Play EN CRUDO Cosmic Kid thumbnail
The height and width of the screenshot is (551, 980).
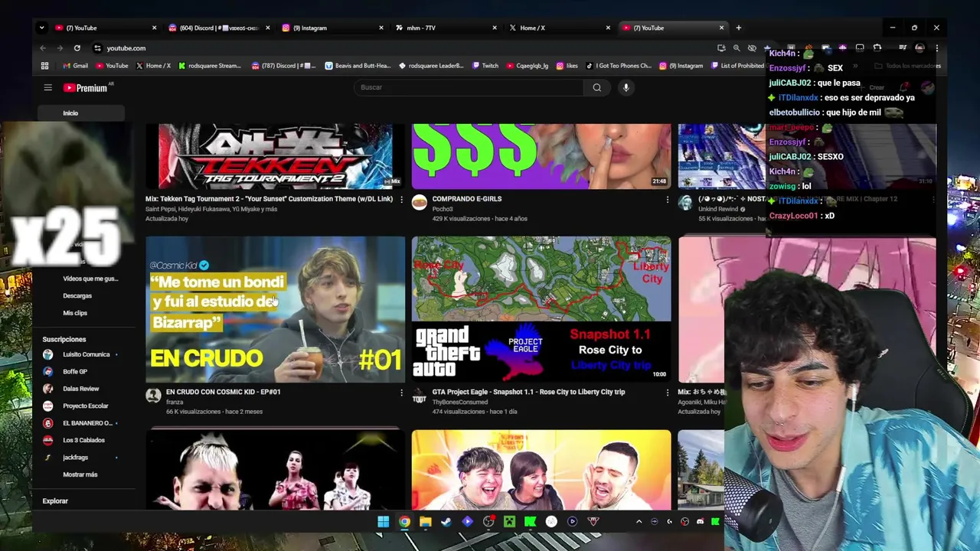point(276,309)
